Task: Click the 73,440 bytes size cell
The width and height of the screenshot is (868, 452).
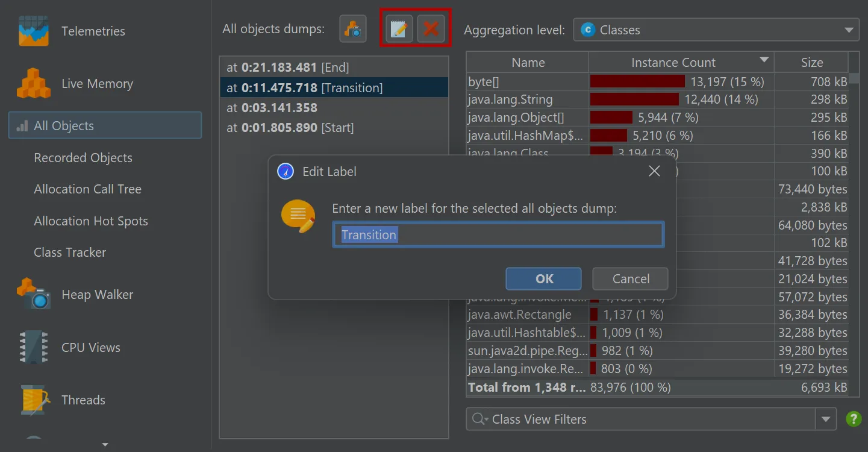Action: tap(811, 189)
